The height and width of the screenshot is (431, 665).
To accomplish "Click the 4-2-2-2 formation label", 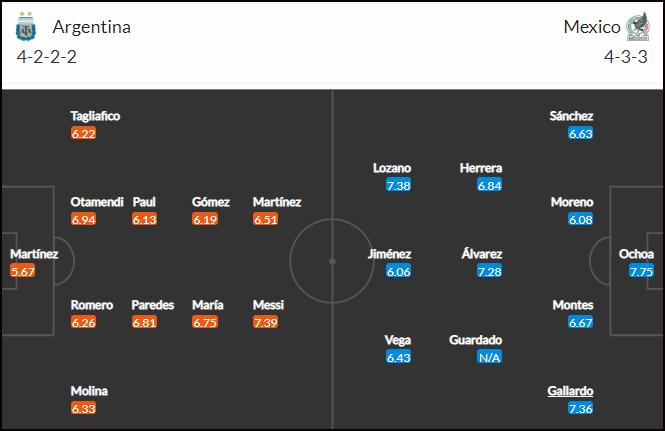I will 47,56.
